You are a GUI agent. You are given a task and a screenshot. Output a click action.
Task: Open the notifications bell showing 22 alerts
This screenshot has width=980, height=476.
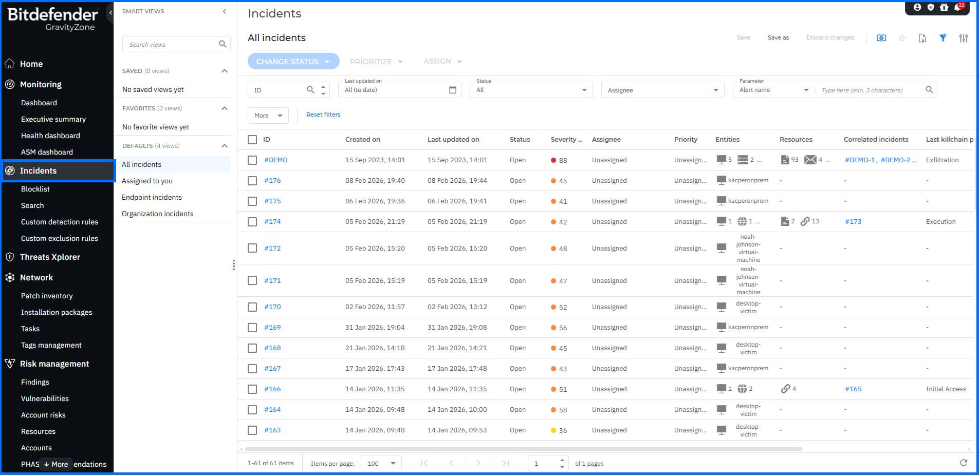(x=957, y=8)
